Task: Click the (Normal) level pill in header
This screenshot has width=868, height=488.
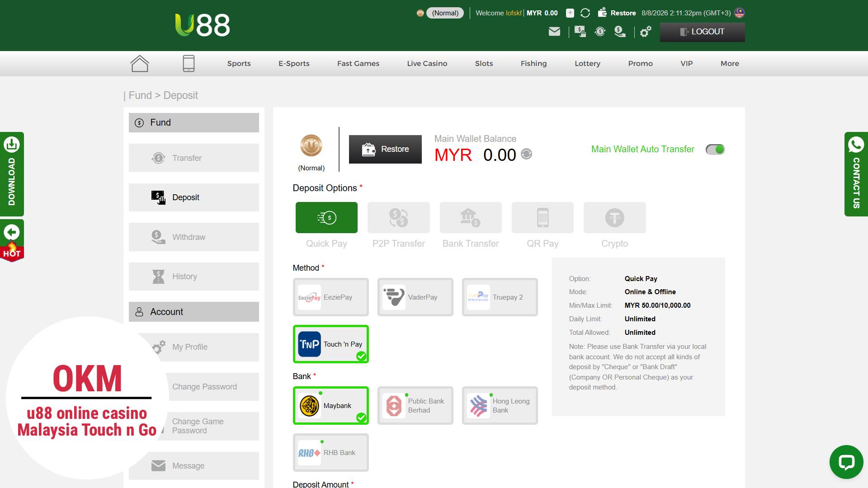Action: 445,13
